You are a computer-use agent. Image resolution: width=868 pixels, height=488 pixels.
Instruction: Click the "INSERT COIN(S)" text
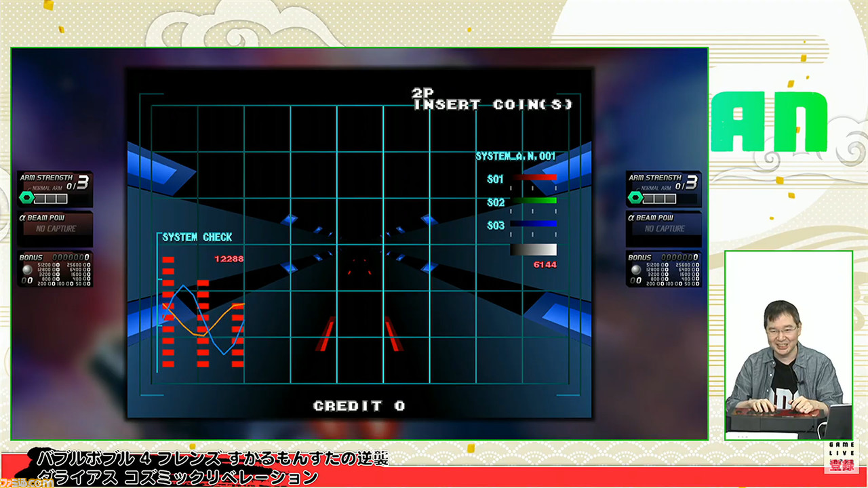click(x=493, y=104)
